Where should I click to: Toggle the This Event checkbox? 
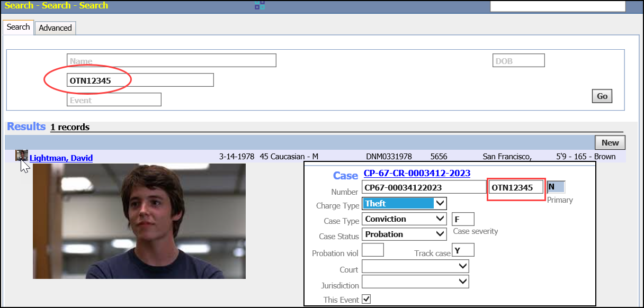pos(366,299)
